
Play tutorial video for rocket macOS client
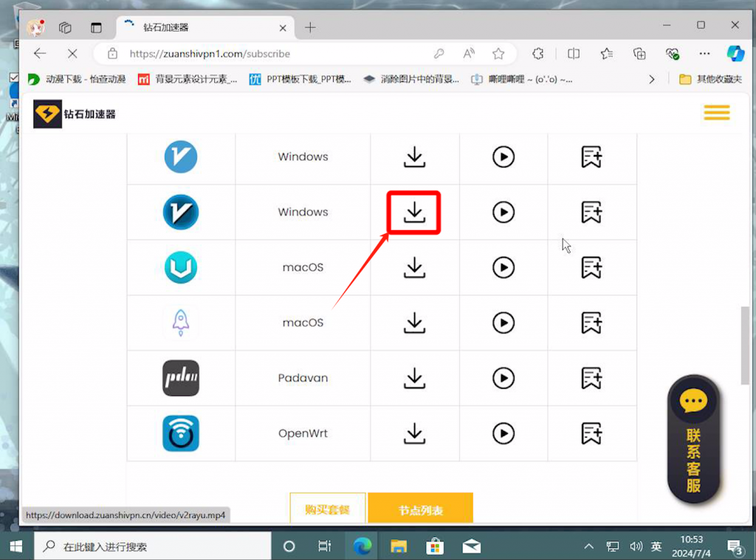point(504,323)
